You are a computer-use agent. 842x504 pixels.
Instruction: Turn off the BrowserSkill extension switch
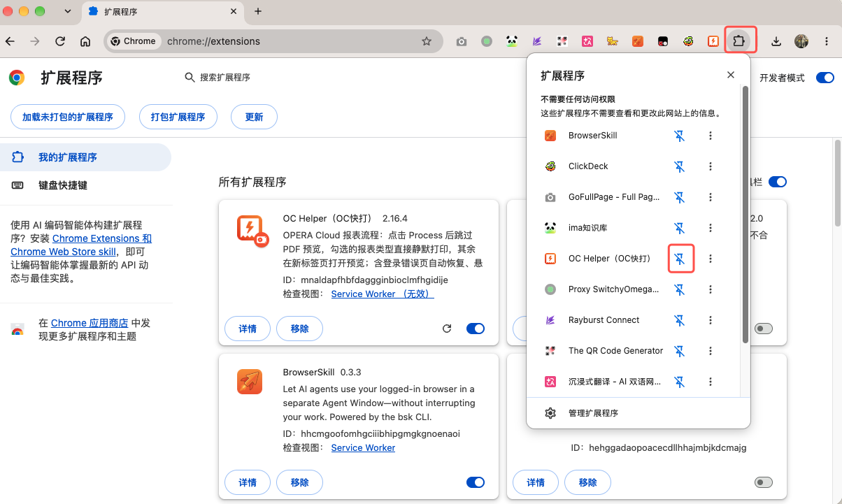(476, 482)
